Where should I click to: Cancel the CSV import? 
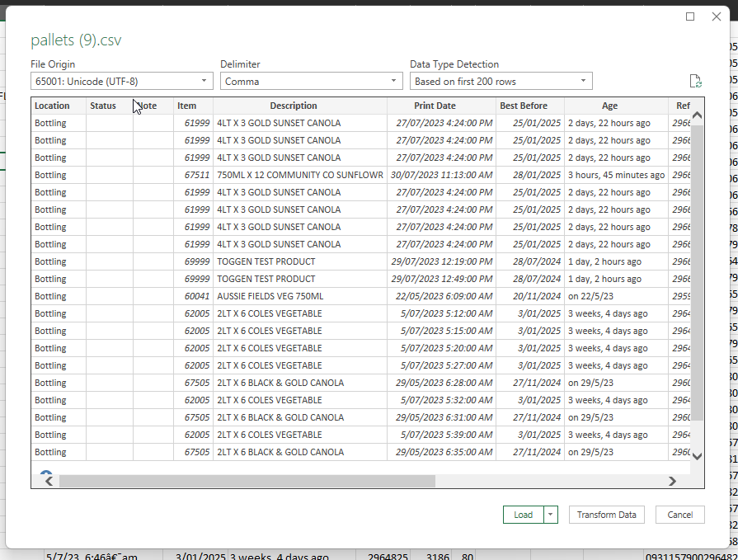coord(680,515)
